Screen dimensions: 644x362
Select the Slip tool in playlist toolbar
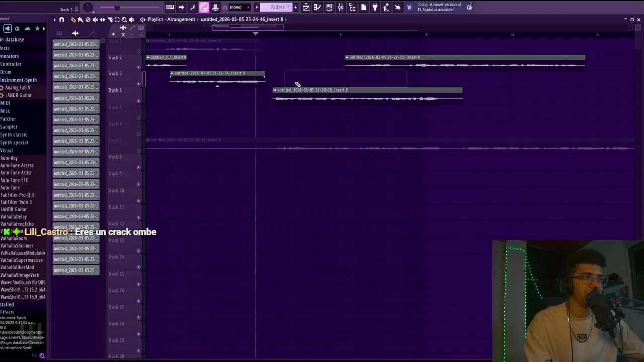[x=103, y=20]
